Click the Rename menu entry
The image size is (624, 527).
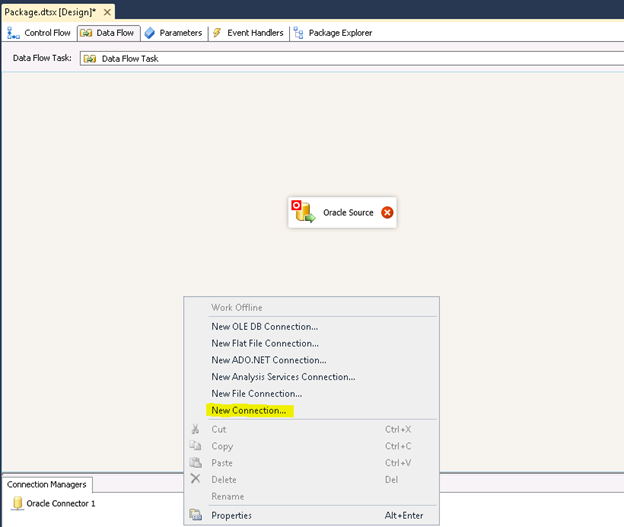pos(312,496)
